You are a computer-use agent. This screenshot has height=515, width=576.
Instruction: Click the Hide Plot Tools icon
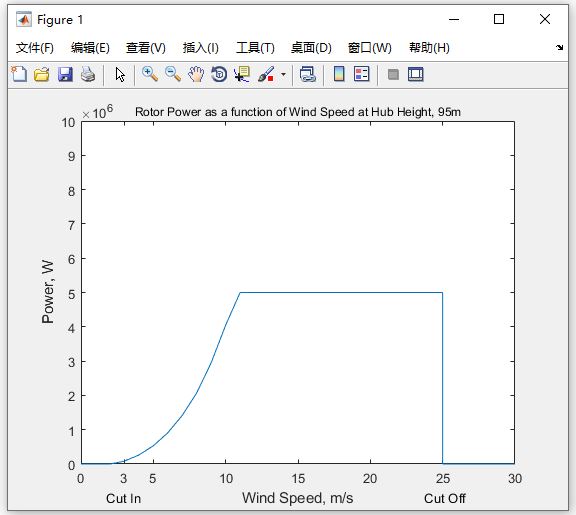click(393, 75)
